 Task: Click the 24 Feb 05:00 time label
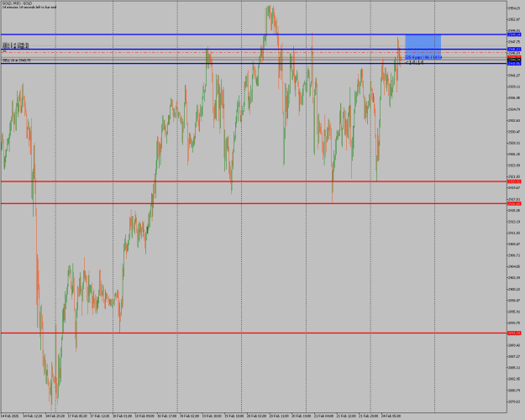391,417
